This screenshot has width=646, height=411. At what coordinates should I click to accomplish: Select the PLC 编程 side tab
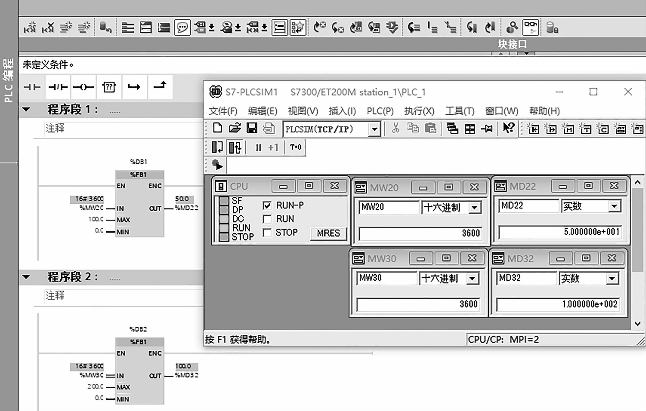tap(9, 80)
